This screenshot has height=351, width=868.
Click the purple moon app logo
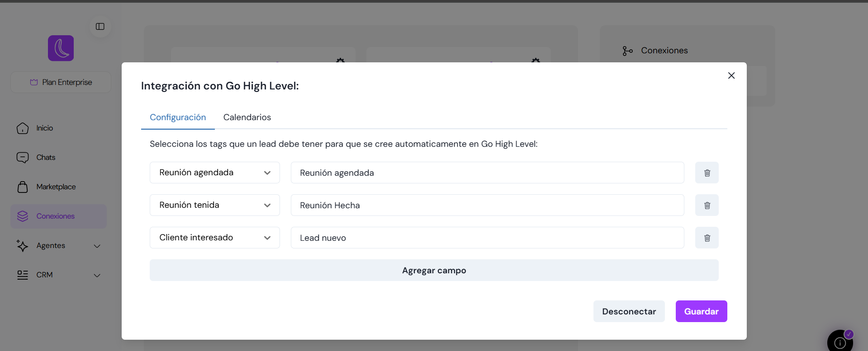(x=61, y=48)
